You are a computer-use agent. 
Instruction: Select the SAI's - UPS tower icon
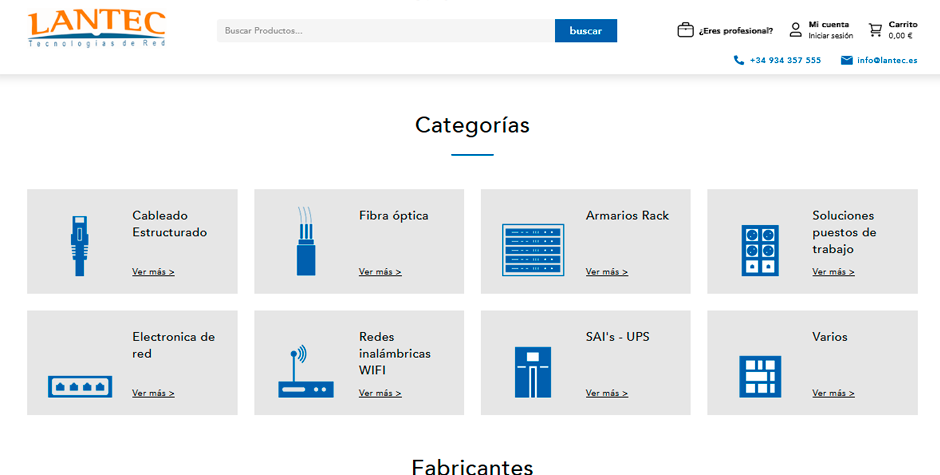533,372
